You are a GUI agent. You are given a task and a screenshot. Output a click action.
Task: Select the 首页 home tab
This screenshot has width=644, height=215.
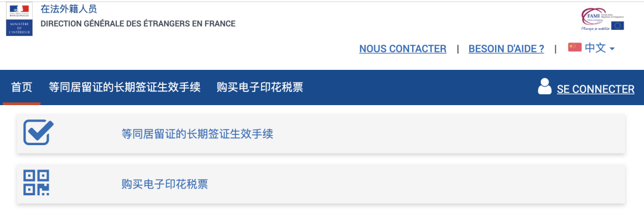(22, 88)
